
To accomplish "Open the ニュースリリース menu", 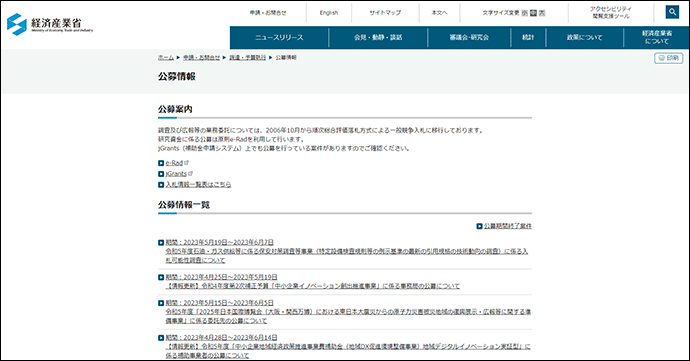I will coord(279,37).
